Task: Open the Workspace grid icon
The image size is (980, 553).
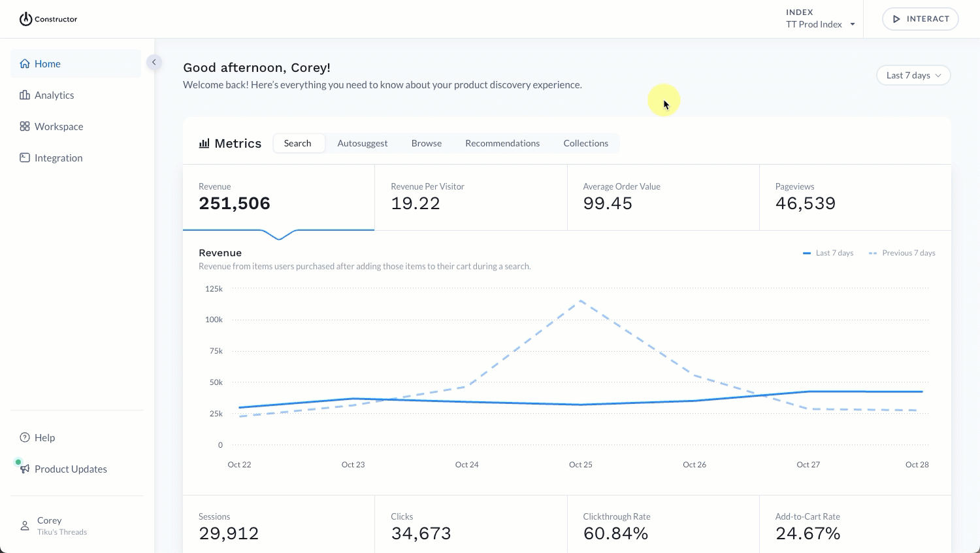Action: point(25,126)
